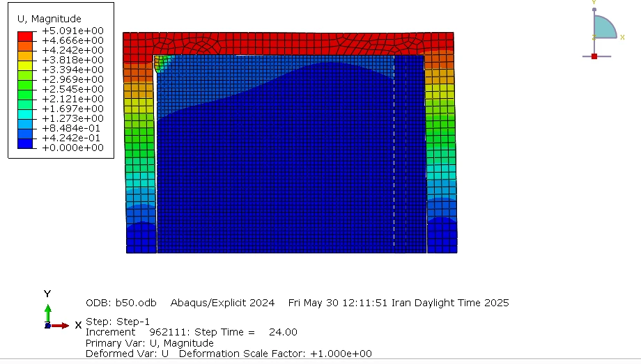
Task: Click the green Y arrow of the orientation triad
Action: (47, 309)
